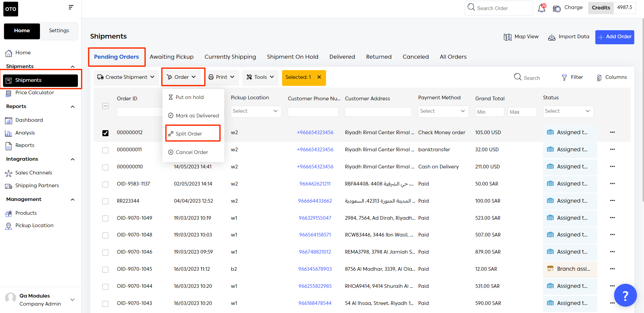
Task: Collapse the Integrations sidebar section
Action: pyautogui.click(x=73, y=159)
